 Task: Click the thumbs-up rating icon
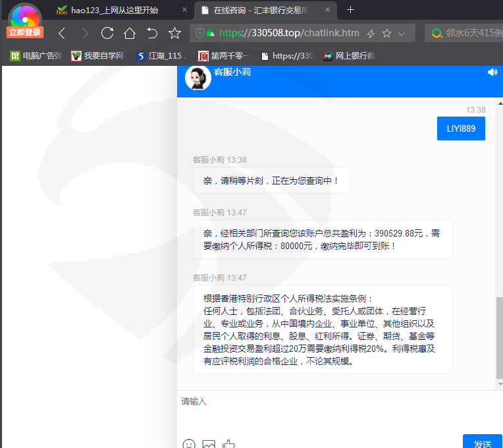click(228, 443)
